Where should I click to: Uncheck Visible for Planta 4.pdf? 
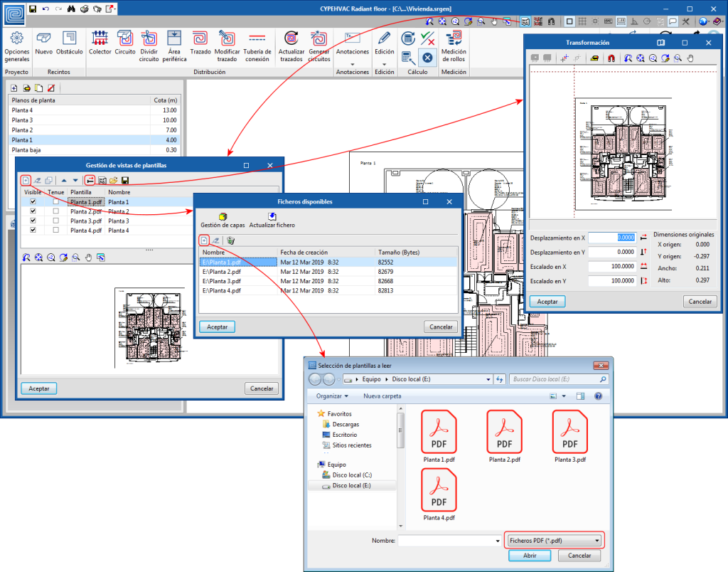(33, 230)
